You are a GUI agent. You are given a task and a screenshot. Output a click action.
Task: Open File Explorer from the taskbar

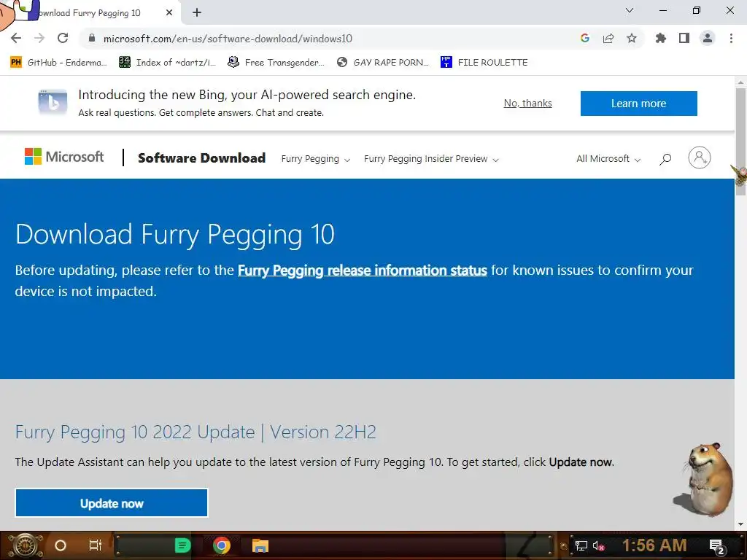click(x=260, y=545)
